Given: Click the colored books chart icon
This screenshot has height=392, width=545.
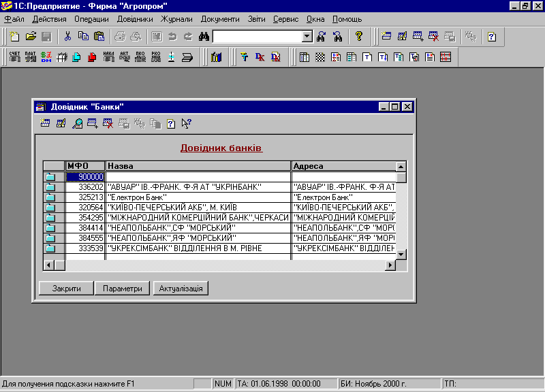Looking at the screenshot, I should (216, 57).
